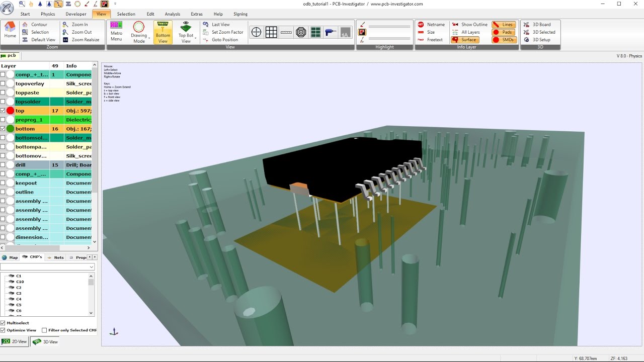Switch to the 2D-View
Screen dimensions: 644x362
(x=15, y=341)
